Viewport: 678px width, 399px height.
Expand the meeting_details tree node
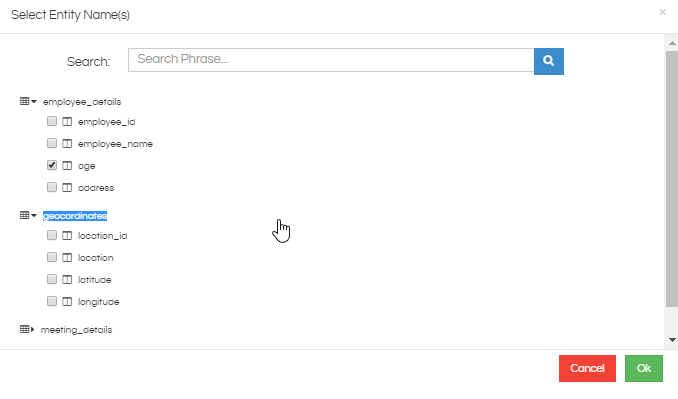pyautogui.click(x=32, y=329)
